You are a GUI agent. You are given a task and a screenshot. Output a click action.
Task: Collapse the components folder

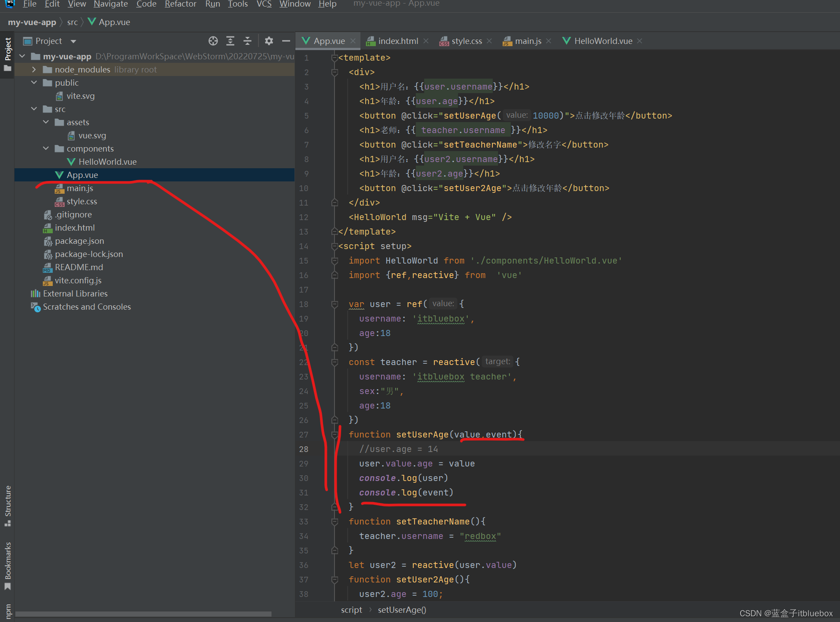(46, 148)
